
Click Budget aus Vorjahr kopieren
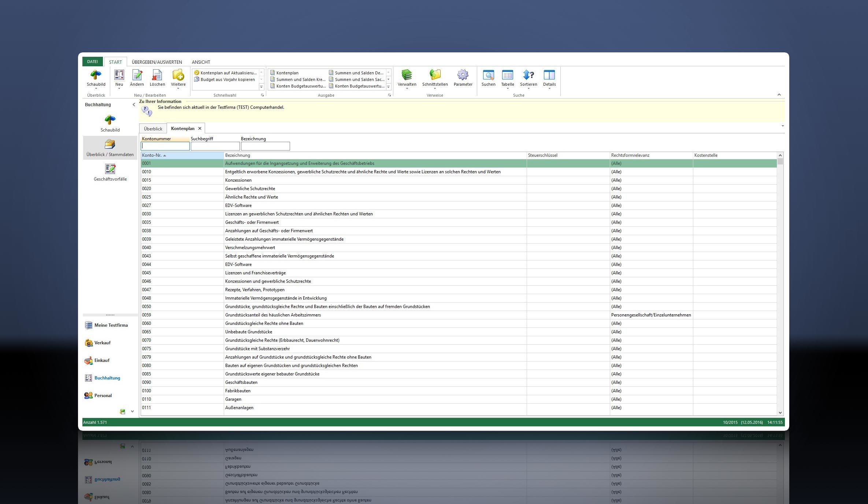227,79
